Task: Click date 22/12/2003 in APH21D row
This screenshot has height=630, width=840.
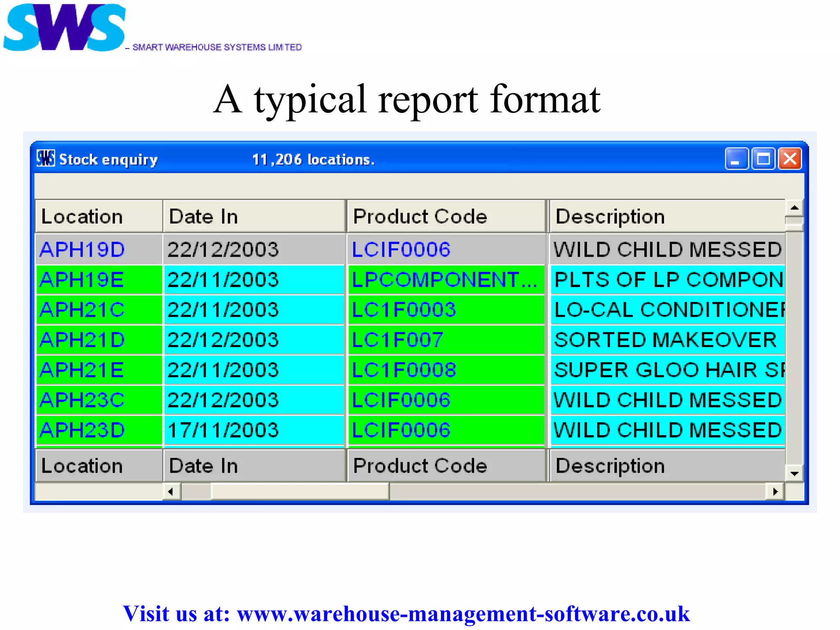Action: point(254,340)
